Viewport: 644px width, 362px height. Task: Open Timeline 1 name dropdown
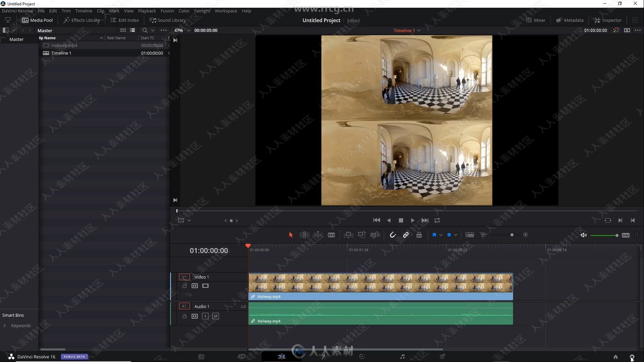tap(407, 31)
